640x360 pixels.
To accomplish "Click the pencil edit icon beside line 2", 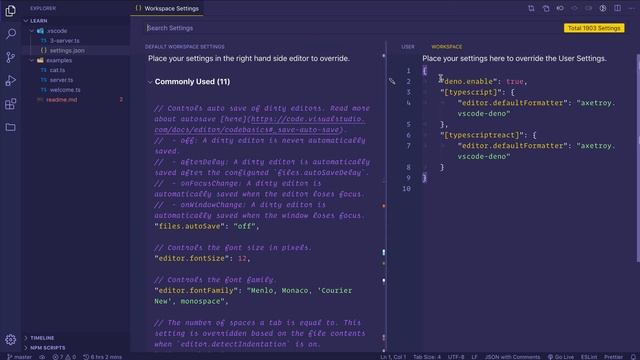I will pyautogui.click(x=392, y=81).
